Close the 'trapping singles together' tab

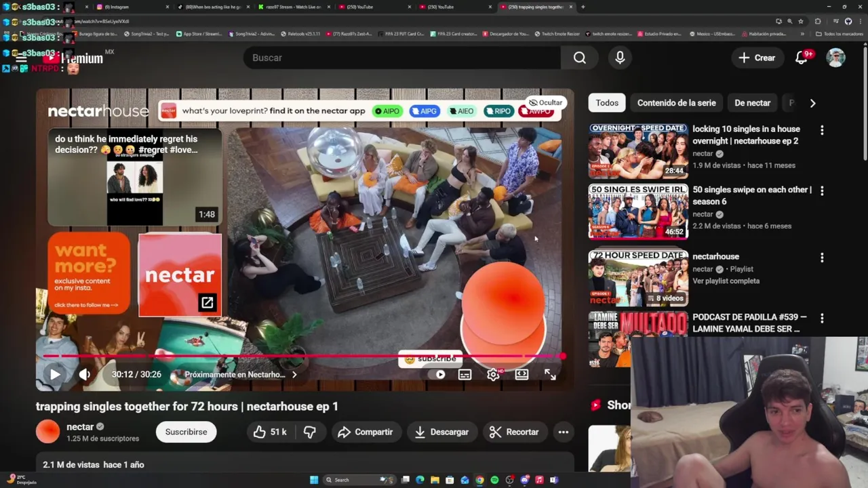pos(571,7)
